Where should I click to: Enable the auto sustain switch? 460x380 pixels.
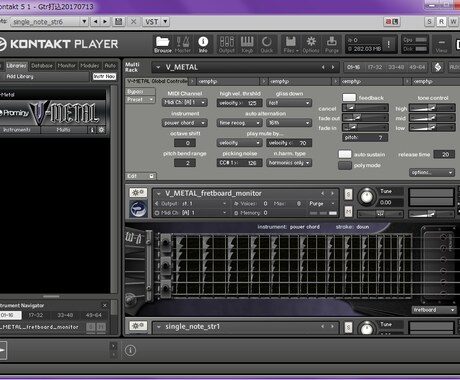coord(345,154)
